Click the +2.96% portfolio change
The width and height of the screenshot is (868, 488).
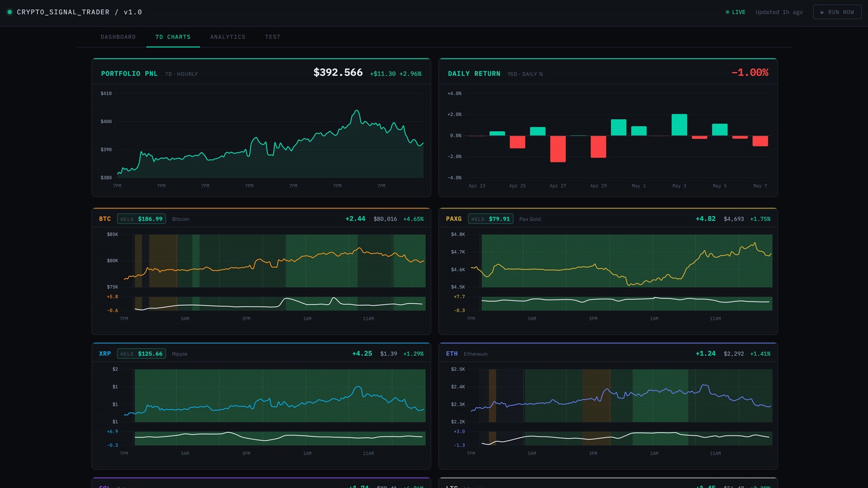point(411,74)
